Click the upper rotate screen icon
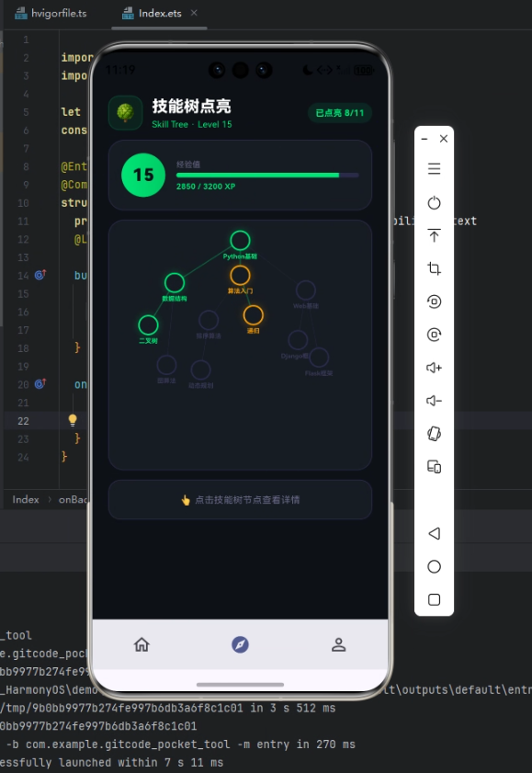 click(x=434, y=301)
